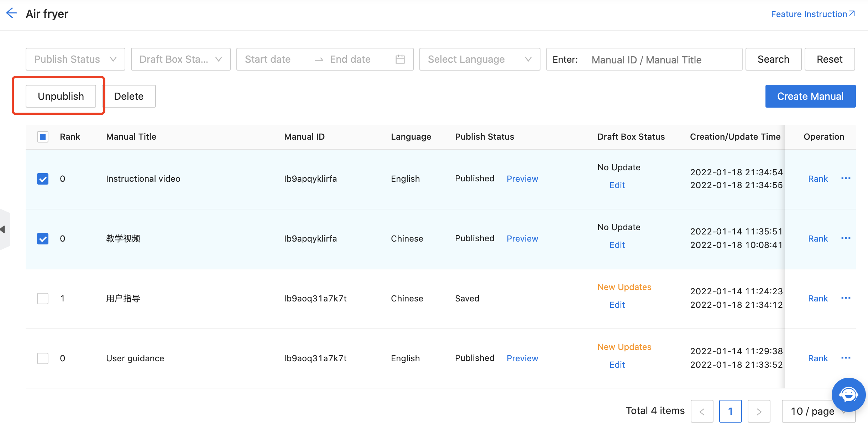Preview the Instructional video manual

[522, 179]
